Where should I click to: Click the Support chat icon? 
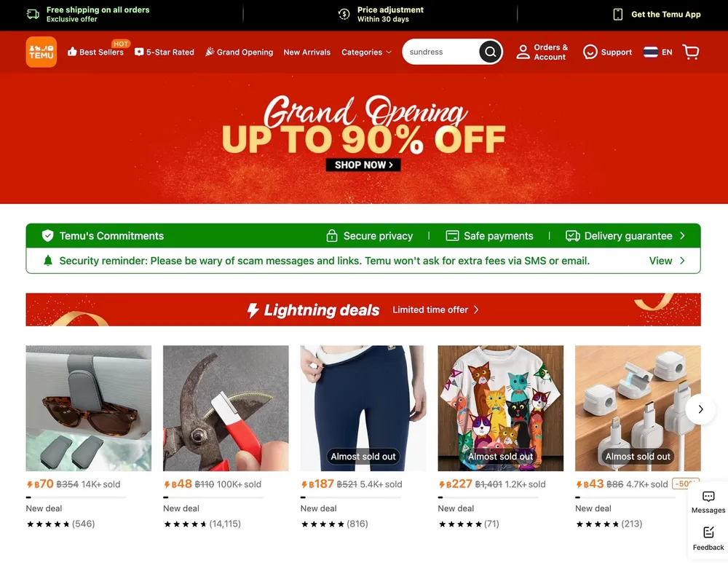pyautogui.click(x=590, y=52)
